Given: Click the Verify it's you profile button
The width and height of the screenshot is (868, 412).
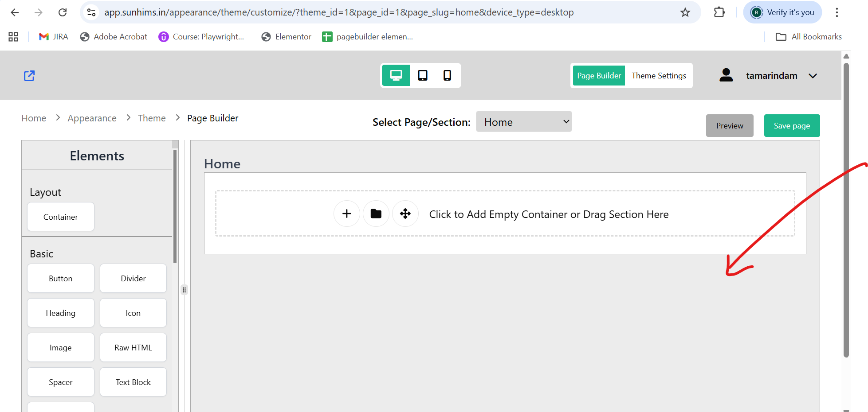Looking at the screenshot, I should (x=782, y=12).
